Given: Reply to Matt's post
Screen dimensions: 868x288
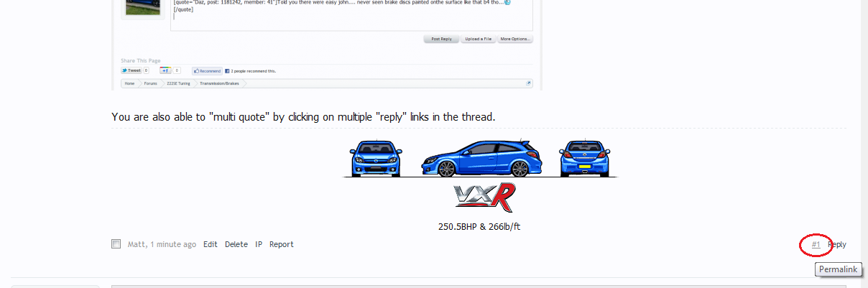Looking at the screenshot, I should (837, 244).
